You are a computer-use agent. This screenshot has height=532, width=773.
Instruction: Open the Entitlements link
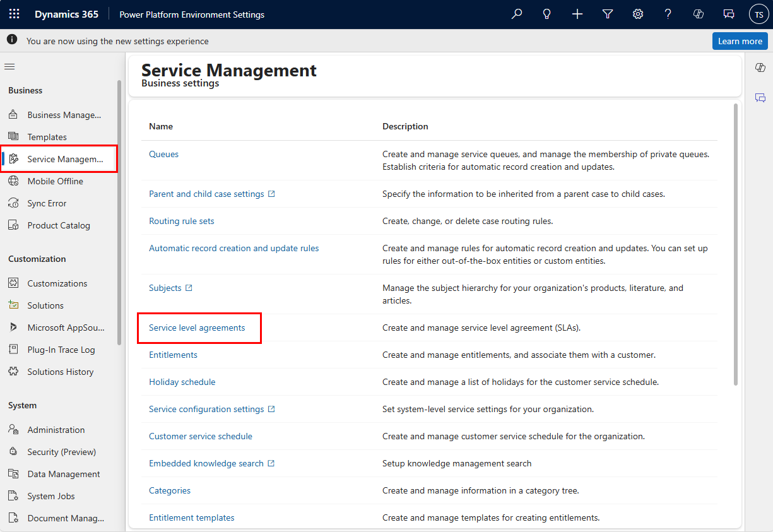click(173, 355)
